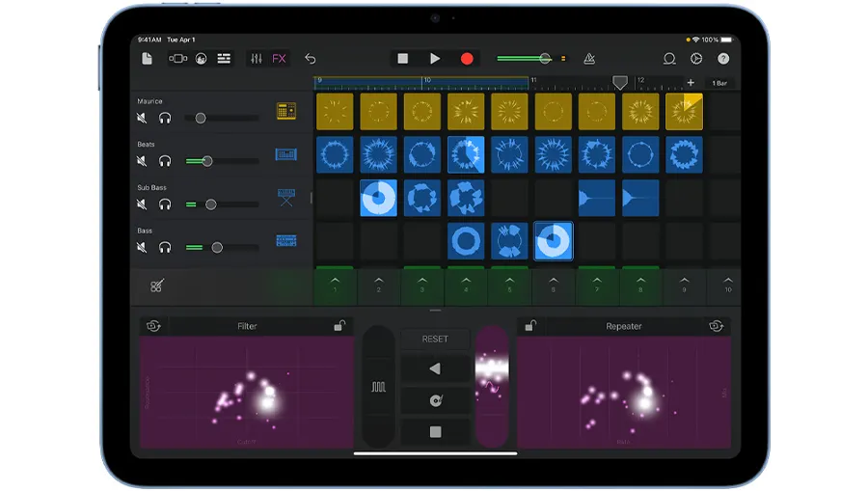The height and width of the screenshot is (491, 868).
Task: Tap the iPad battery status indicator
Action: (x=726, y=40)
